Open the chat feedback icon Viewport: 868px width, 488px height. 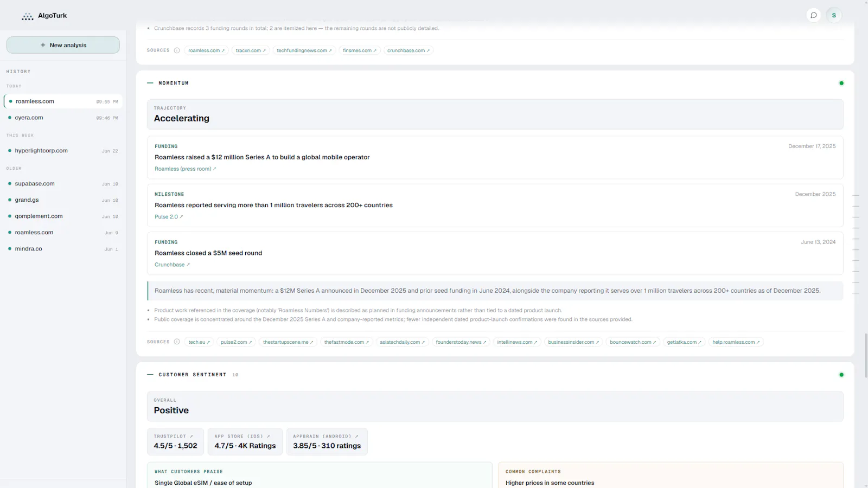tap(813, 15)
